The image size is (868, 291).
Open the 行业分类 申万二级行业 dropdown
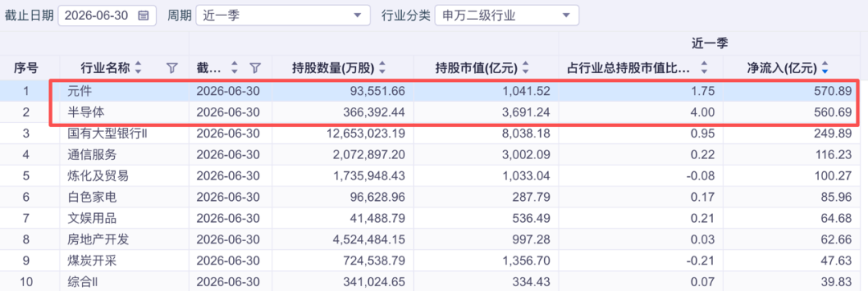[507, 15]
